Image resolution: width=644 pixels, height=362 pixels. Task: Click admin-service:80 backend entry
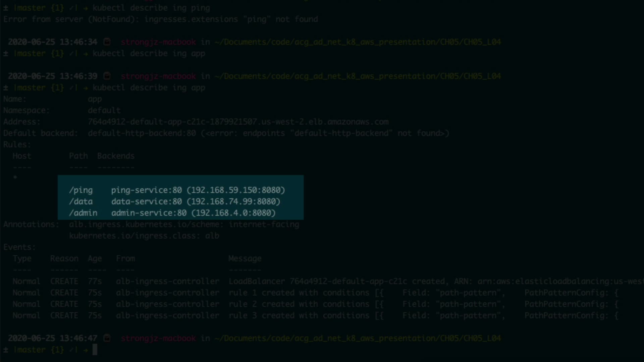pos(149,213)
